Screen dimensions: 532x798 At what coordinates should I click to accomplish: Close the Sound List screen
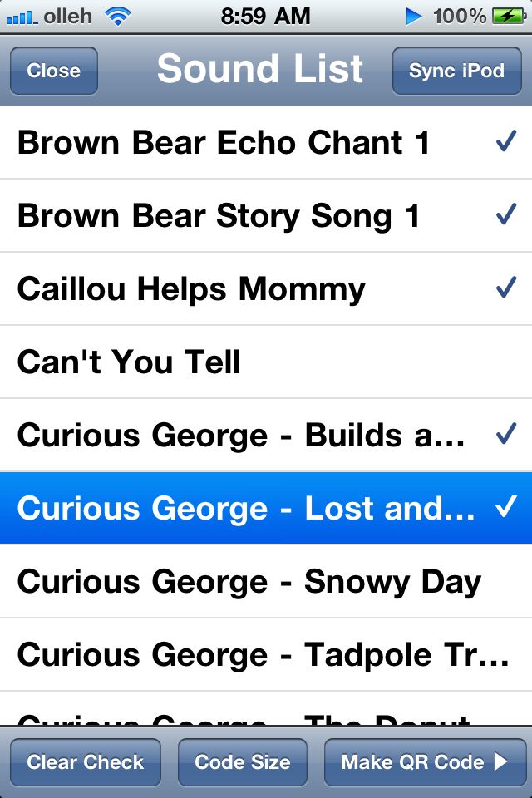click(53, 71)
